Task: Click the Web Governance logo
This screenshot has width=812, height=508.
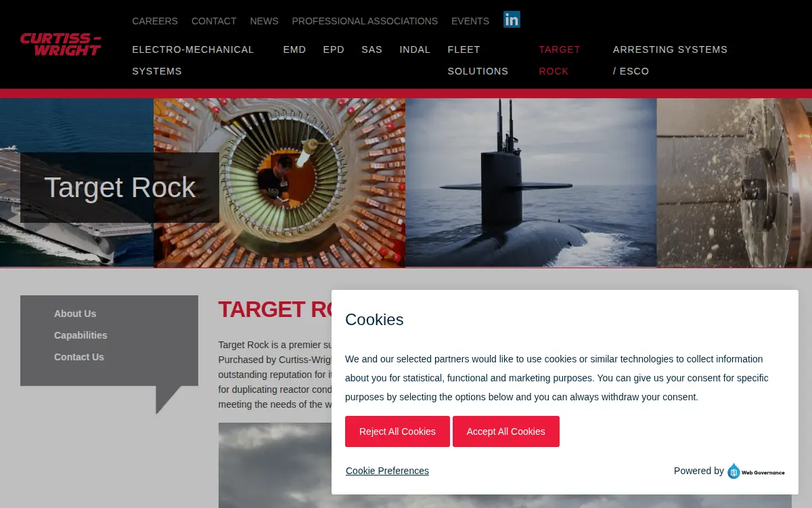Action: pos(756,471)
